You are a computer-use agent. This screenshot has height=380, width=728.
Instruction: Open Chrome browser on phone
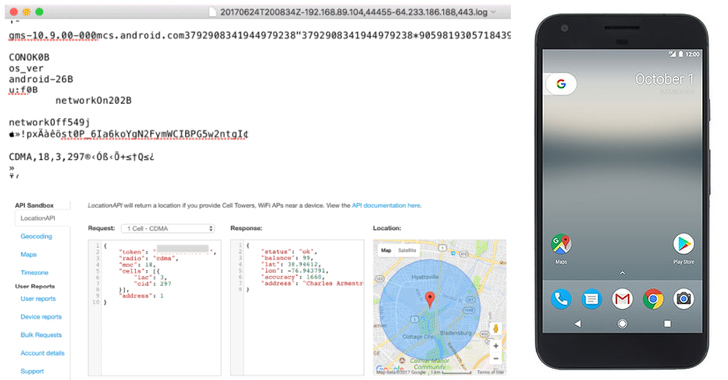[x=653, y=299]
